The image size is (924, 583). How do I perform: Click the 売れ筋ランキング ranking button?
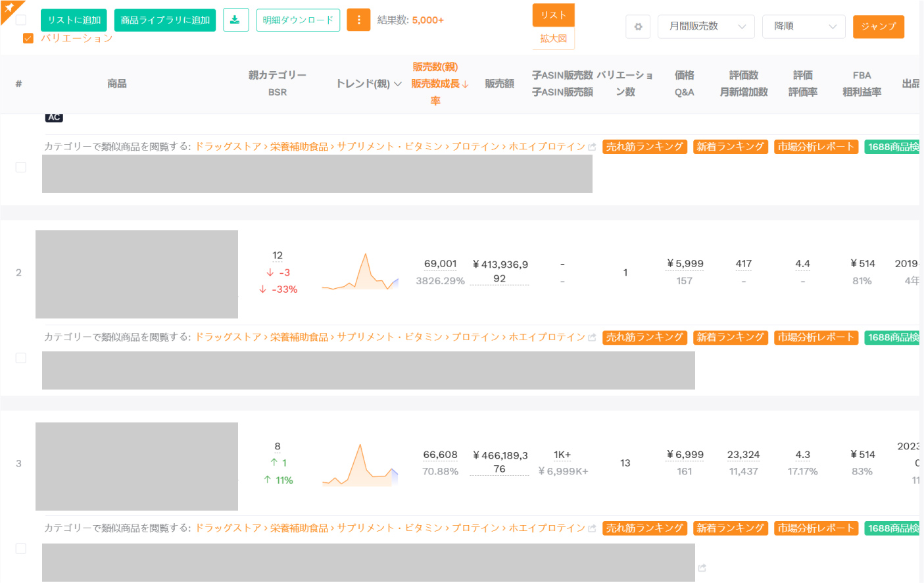pyautogui.click(x=644, y=146)
